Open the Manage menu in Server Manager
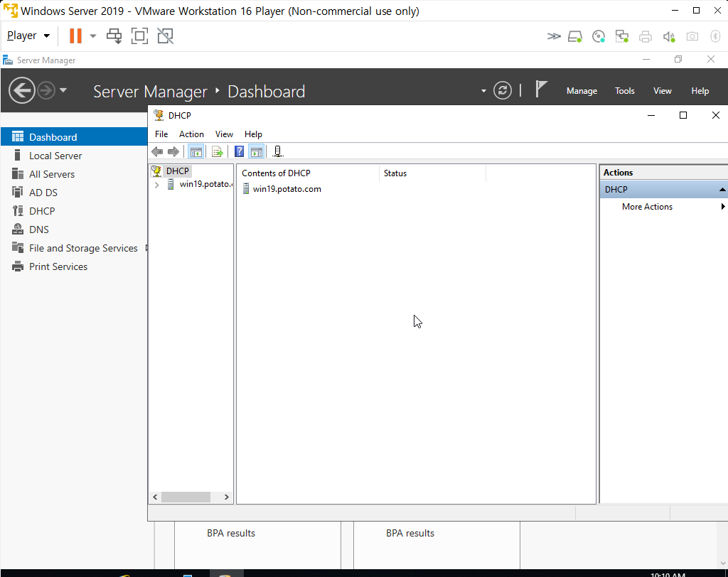 pos(582,91)
